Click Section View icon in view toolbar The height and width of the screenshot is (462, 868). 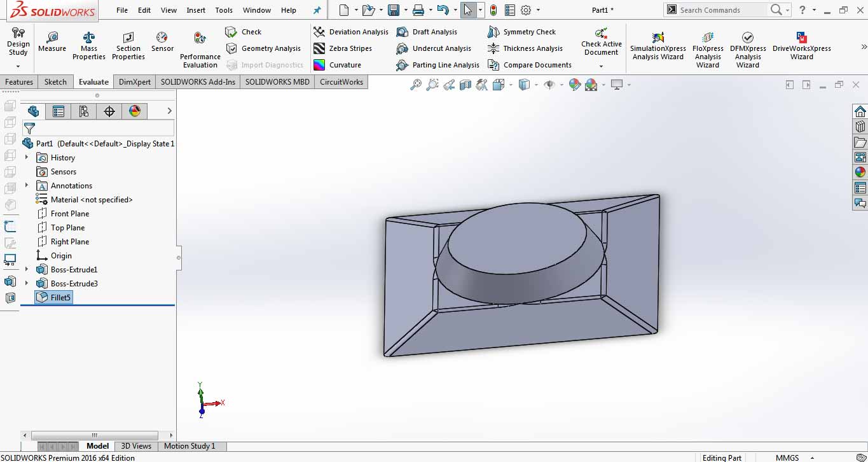point(465,85)
